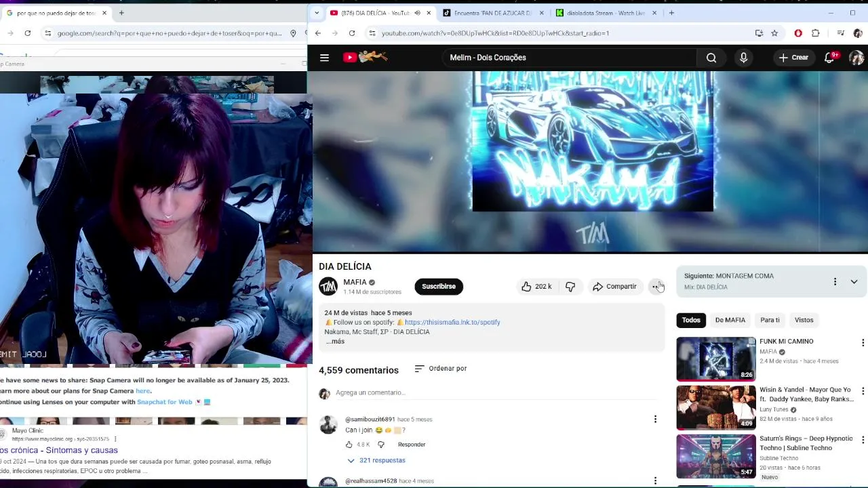Viewport: 868px width, 488px height.
Task: Mute the DIA DELÍCIA tab audio
Action: tap(417, 13)
